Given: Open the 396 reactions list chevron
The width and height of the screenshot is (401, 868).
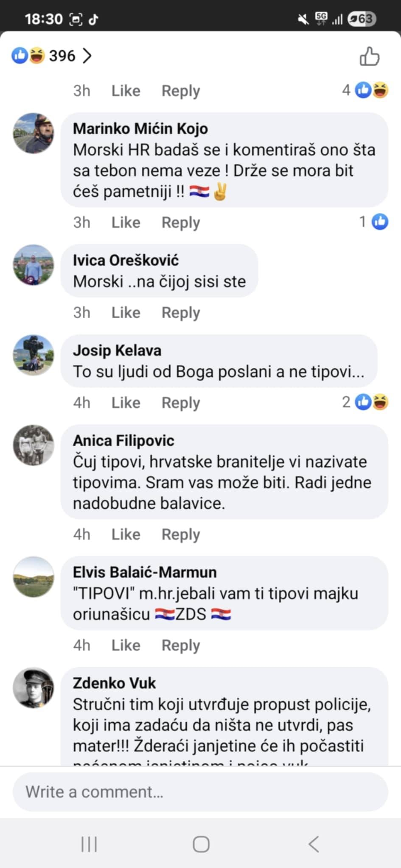Looking at the screenshot, I should 87,56.
